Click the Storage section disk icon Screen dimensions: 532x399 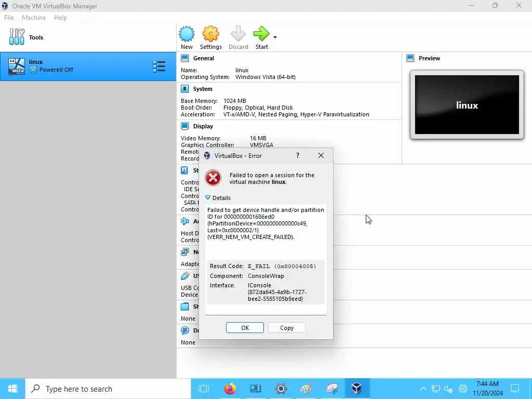coord(184,170)
